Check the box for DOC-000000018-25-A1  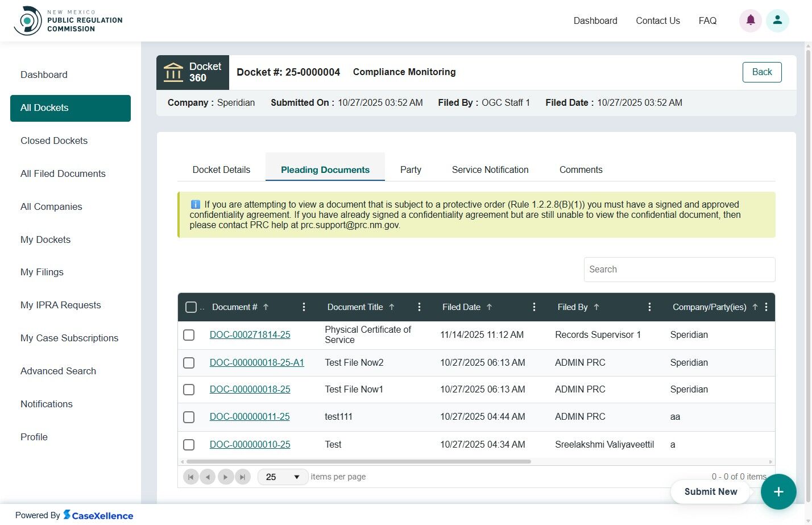click(x=189, y=363)
